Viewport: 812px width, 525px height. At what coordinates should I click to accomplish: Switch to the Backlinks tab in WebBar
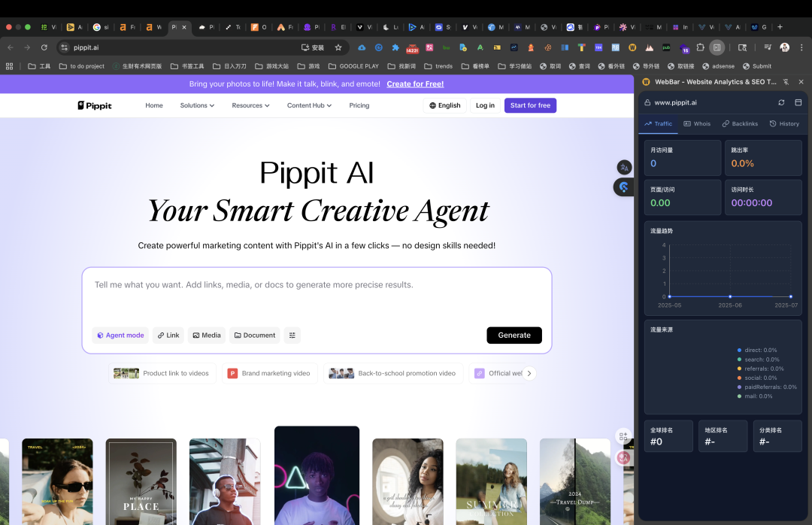pos(740,124)
